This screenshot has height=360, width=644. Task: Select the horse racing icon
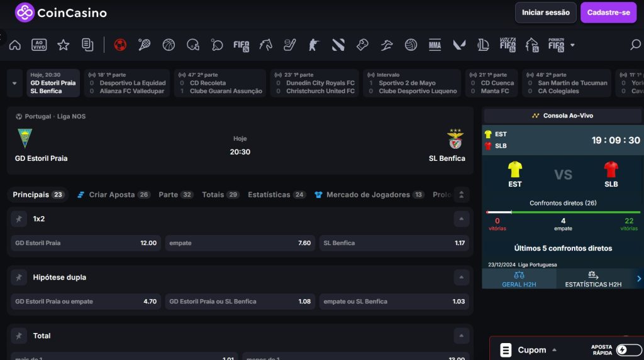point(266,45)
